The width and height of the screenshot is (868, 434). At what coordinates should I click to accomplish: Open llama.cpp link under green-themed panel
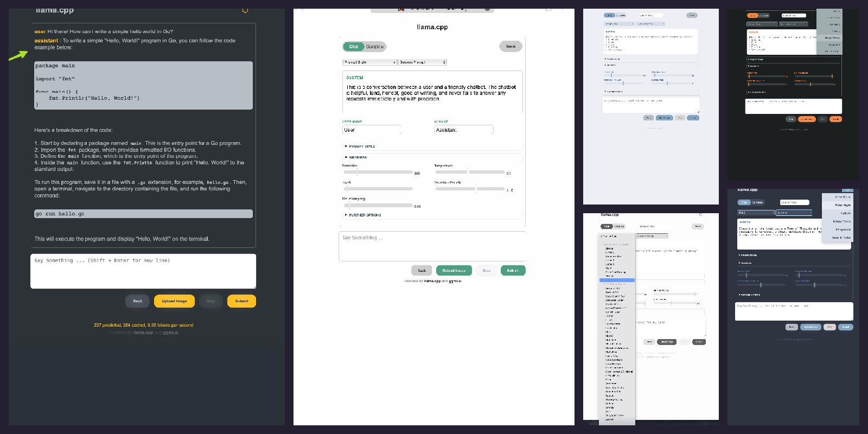[432, 281]
